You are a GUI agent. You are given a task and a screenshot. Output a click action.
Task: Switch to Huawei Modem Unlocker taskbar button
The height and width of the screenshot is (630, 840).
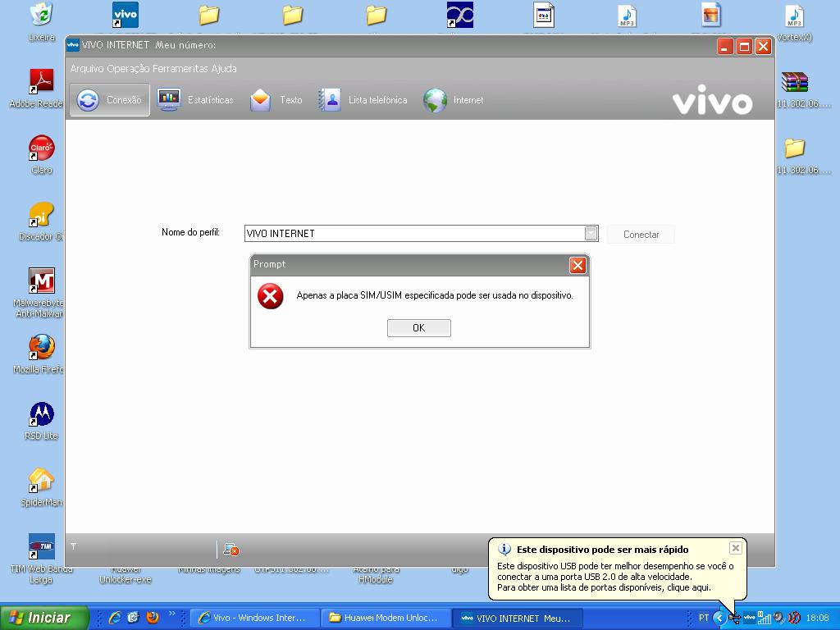[386, 619]
